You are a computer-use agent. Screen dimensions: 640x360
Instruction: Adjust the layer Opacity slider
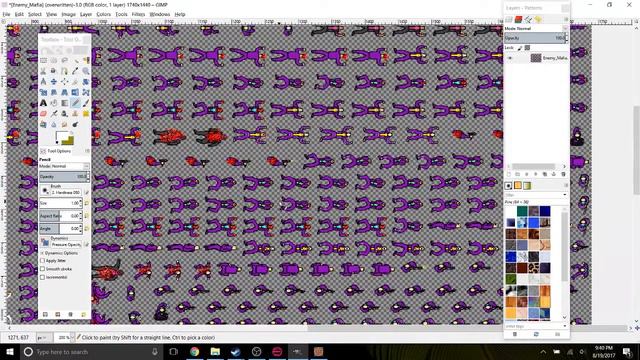point(535,38)
